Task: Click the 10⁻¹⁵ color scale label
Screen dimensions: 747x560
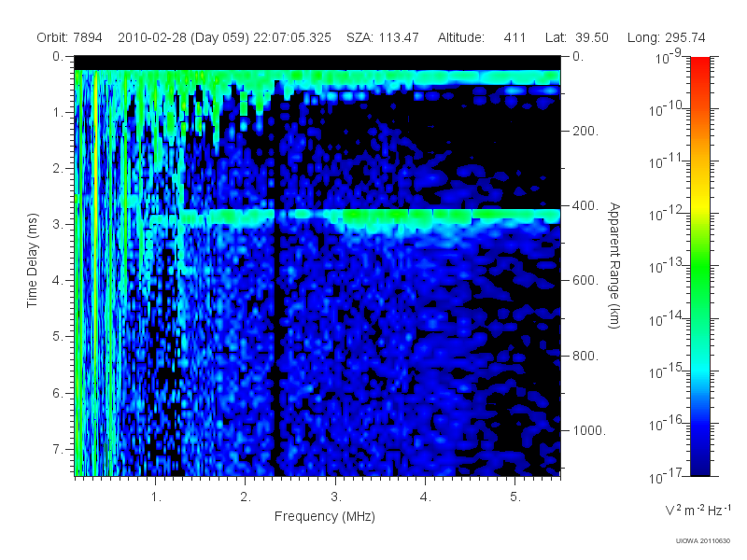Action: 666,371
